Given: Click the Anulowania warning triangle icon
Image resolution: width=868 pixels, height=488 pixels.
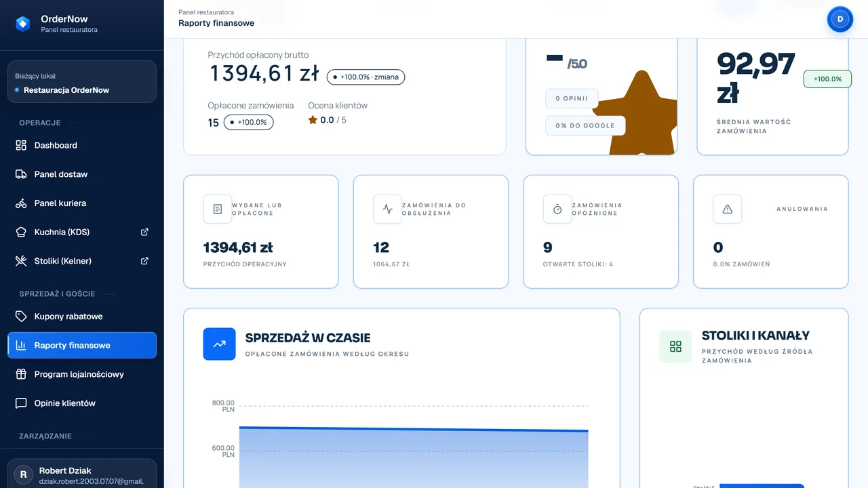Looking at the screenshot, I should tap(728, 209).
